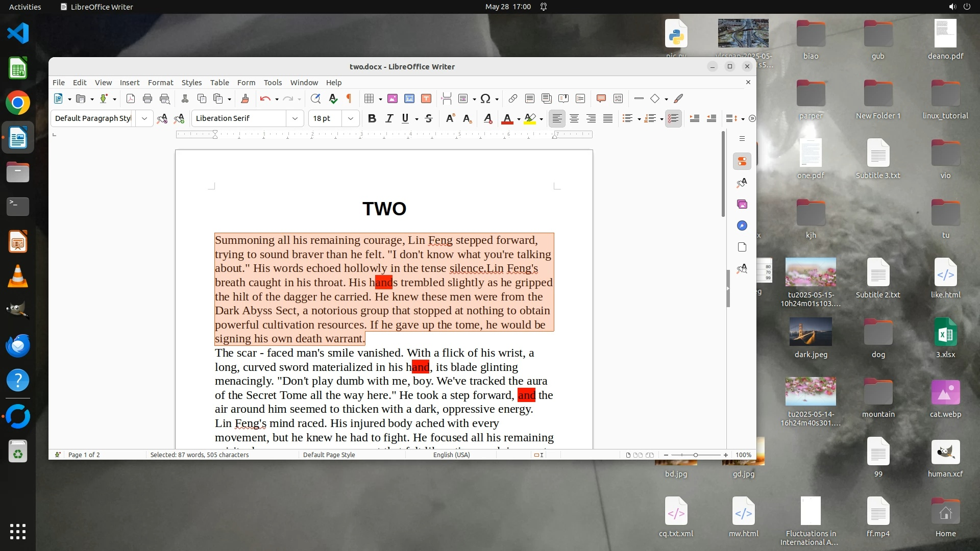This screenshot has width=980, height=551.
Task: Click the Export as PDF icon
Action: (131, 98)
